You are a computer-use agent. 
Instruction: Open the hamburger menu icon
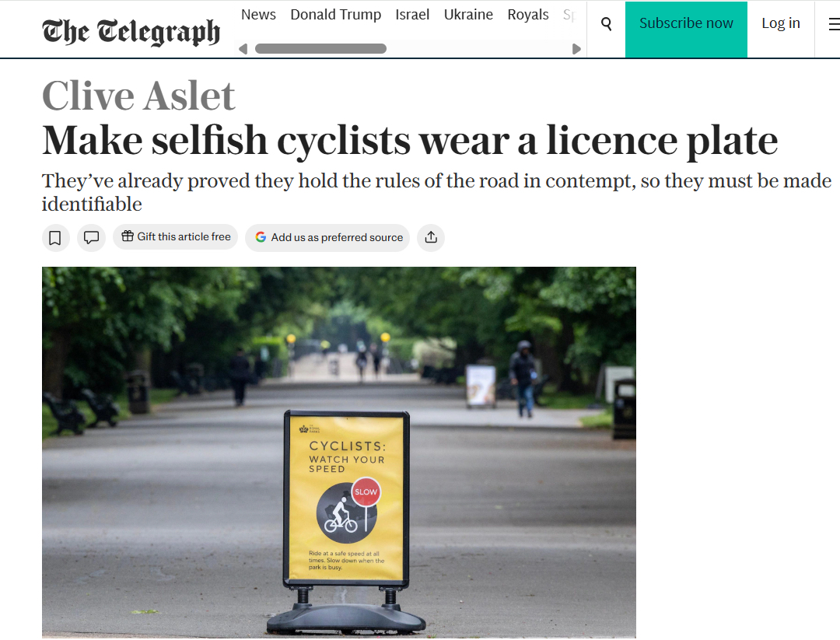833,24
